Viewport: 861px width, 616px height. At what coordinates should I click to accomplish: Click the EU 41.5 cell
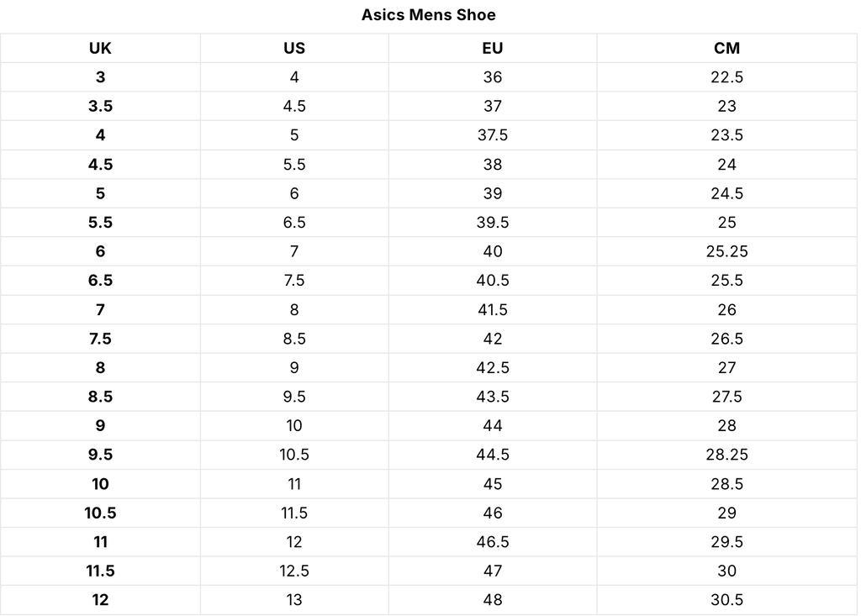493,309
